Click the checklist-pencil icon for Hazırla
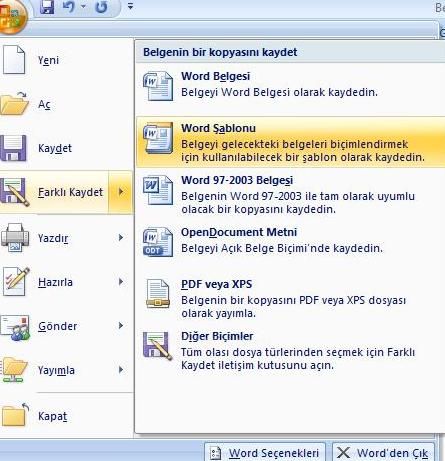This screenshot has height=461, width=445. tap(16, 282)
